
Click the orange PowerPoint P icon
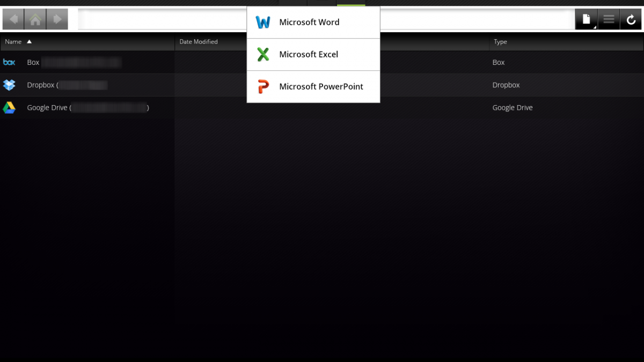[x=263, y=87]
